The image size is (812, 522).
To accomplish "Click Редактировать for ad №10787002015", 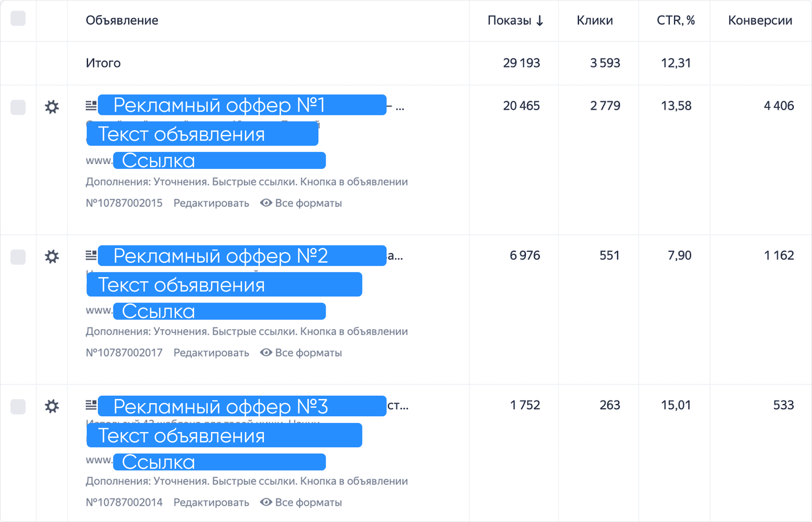I will tap(211, 203).
